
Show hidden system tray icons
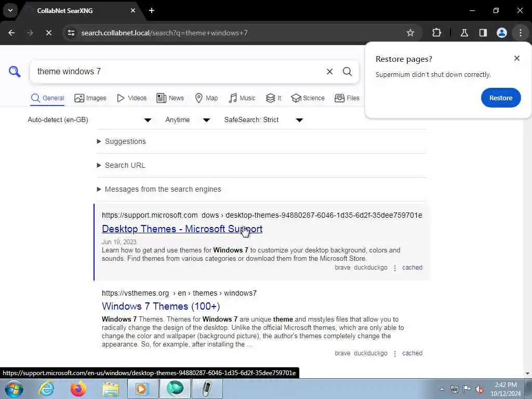point(442,389)
